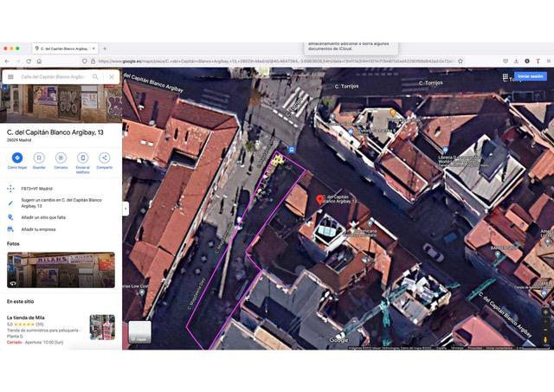Click the street photo header image

(x=61, y=103)
